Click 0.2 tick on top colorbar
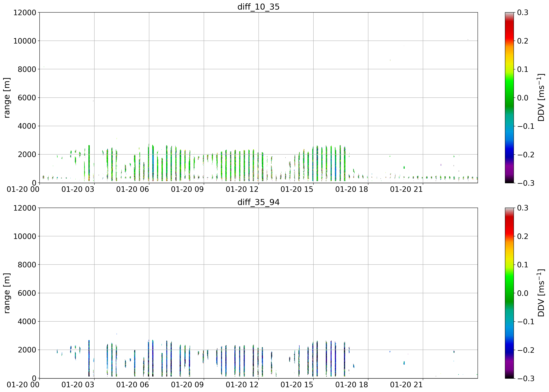The width and height of the screenshot is (549, 392). [x=523, y=41]
